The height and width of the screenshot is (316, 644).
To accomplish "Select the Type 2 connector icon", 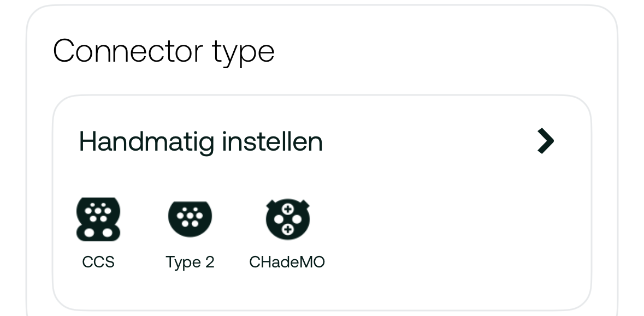I will 190,219.
